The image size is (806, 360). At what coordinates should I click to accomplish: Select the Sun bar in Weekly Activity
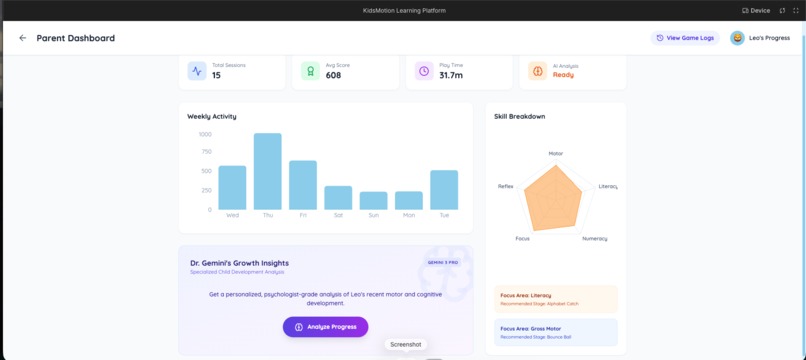tap(374, 201)
